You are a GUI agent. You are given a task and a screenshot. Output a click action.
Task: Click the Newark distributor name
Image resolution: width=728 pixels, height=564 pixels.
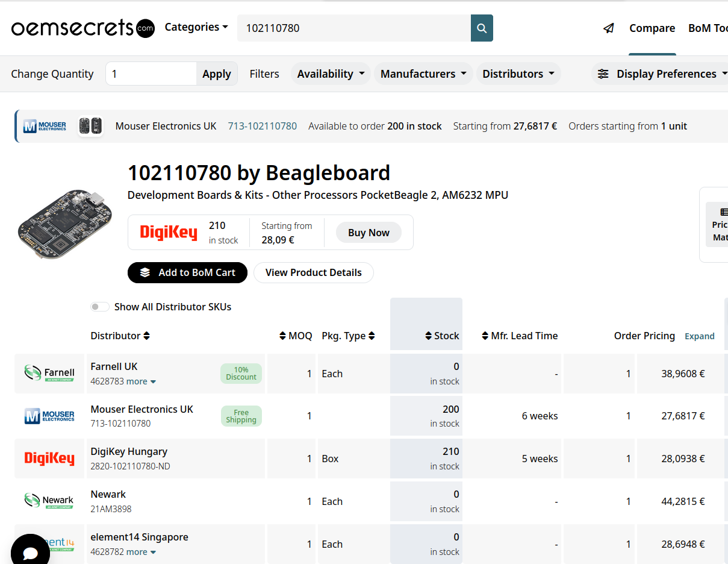pos(108,494)
